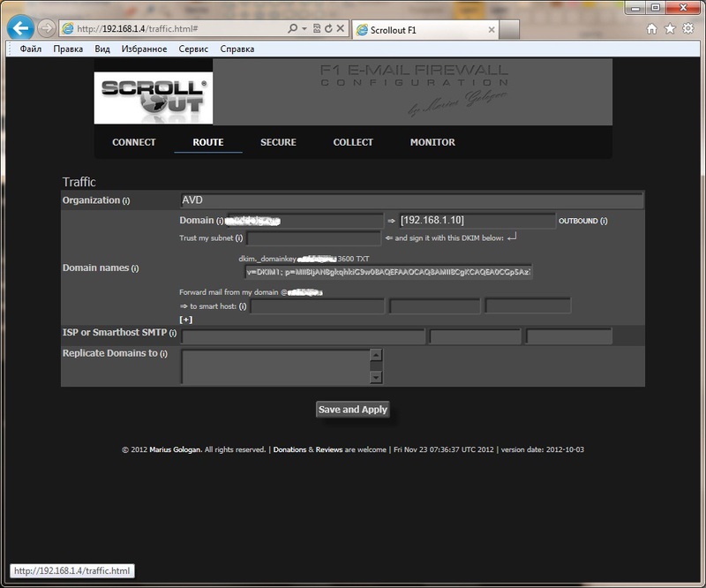The width and height of the screenshot is (706, 588).
Task: Click first ISP or Smarthost SMTP field
Action: click(303, 336)
